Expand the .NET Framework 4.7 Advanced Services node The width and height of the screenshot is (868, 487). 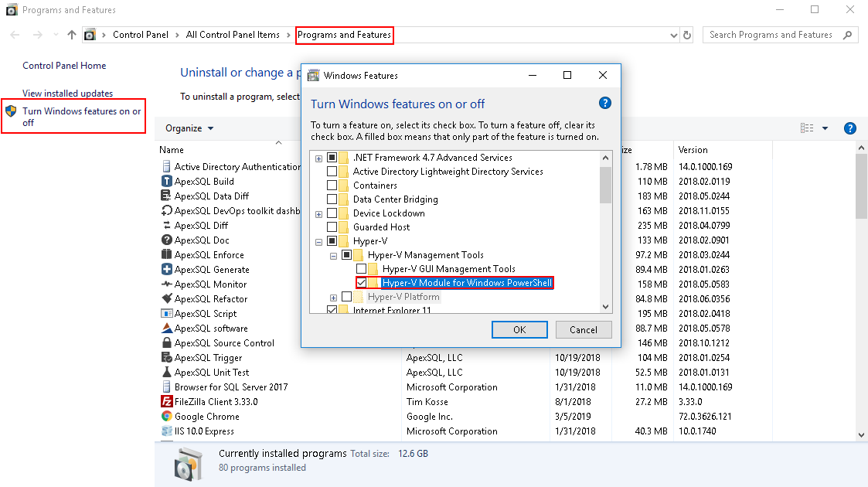pos(319,158)
